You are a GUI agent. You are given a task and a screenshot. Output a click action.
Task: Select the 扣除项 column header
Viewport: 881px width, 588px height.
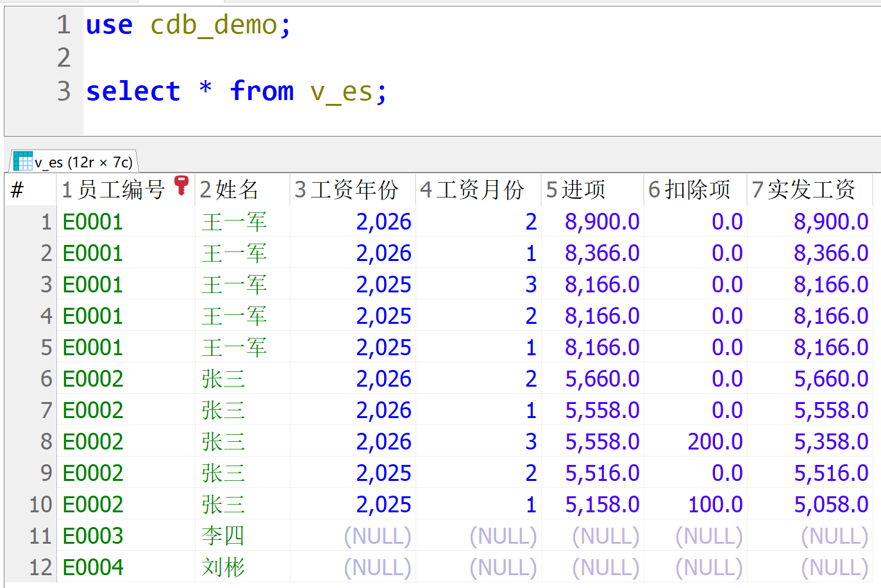pyautogui.click(x=689, y=190)
